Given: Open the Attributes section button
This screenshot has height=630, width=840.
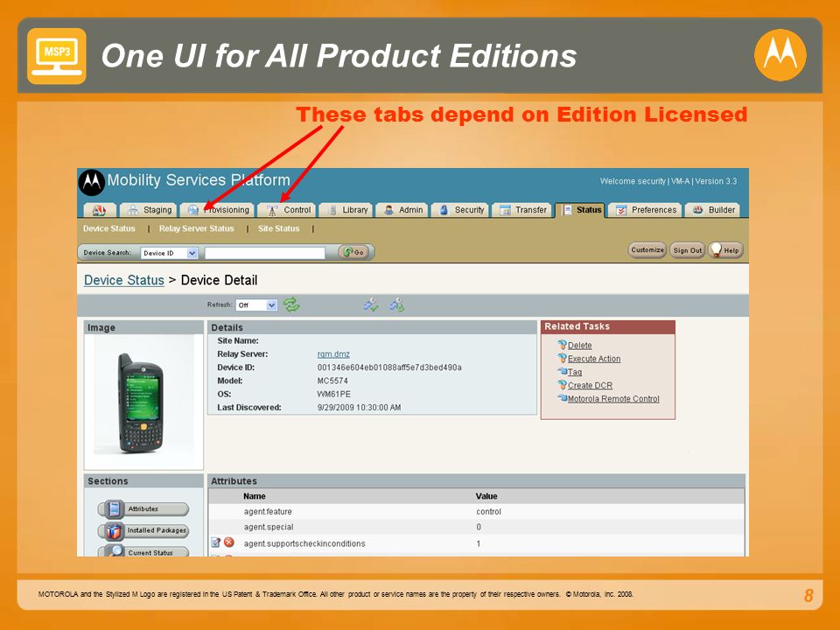Looking at the screenshot, I should coord(143,509).
